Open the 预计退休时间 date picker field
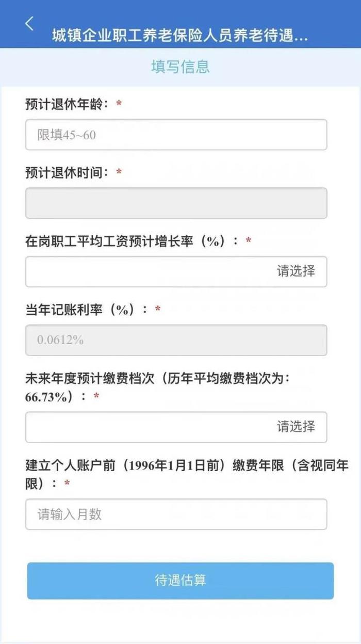Image resolution: width=361 pixels, height=644 pixels. 176,203
